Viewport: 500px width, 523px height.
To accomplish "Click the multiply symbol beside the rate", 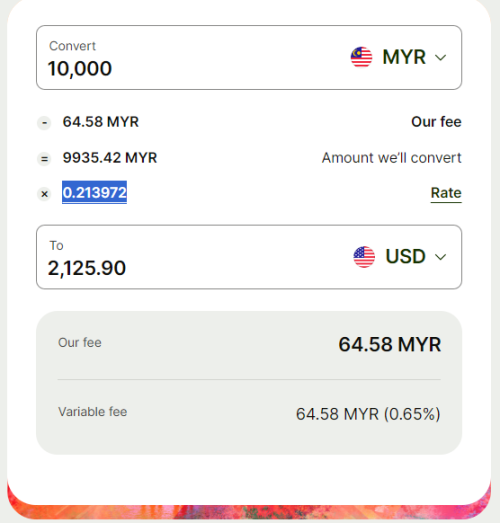I will [x=44, y=194].
